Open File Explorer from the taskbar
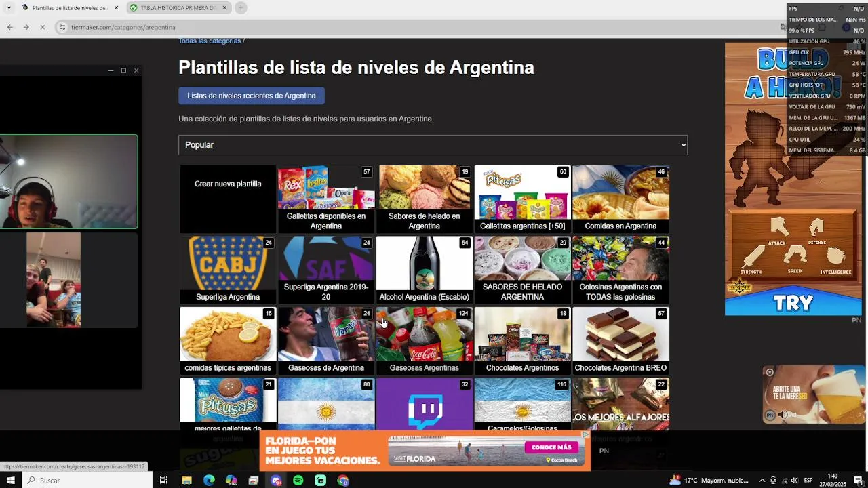This screenshot has width=868, height=488. (x=186, y=481)
